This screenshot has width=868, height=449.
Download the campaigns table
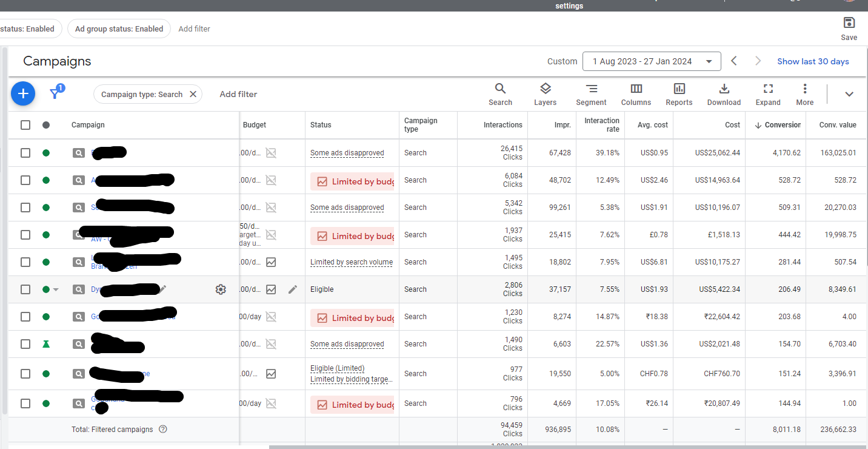click(724, 94)
